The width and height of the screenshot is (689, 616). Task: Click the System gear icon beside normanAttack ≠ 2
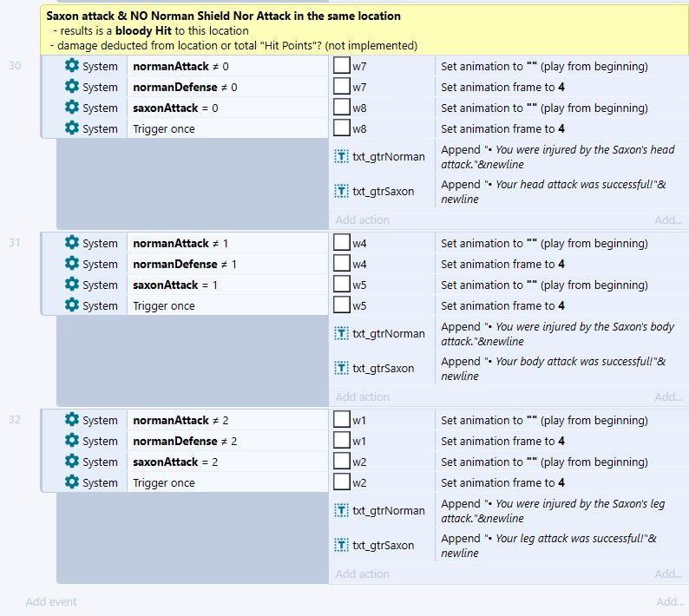[72, 420]
